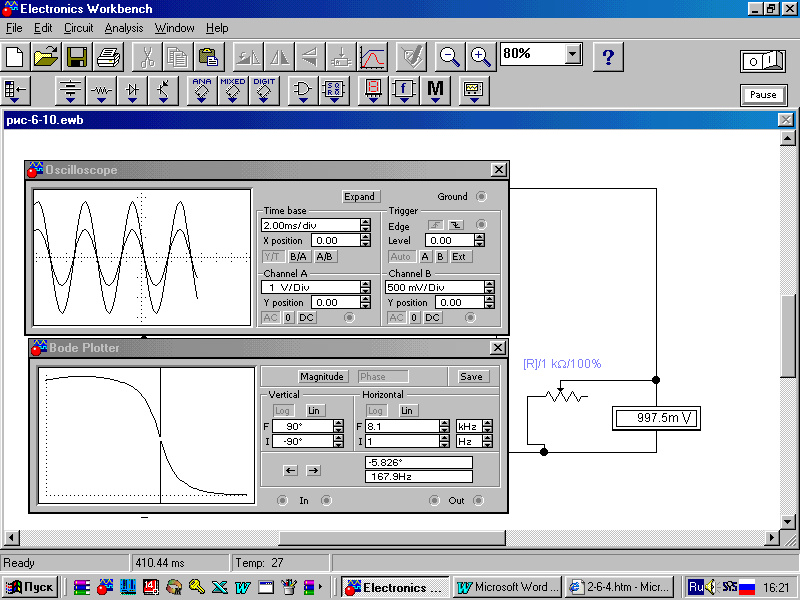
Task: Open the Sources parts bin
Action: point(70,91)
